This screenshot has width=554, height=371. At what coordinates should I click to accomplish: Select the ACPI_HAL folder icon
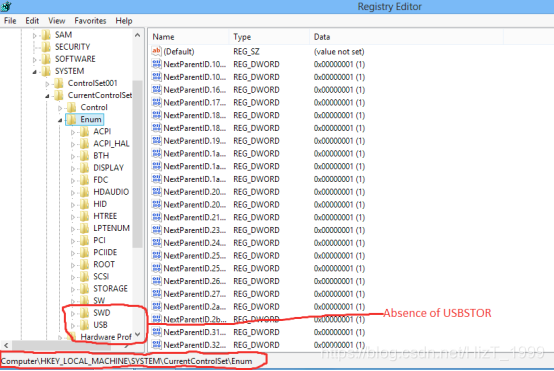[84, 143]
